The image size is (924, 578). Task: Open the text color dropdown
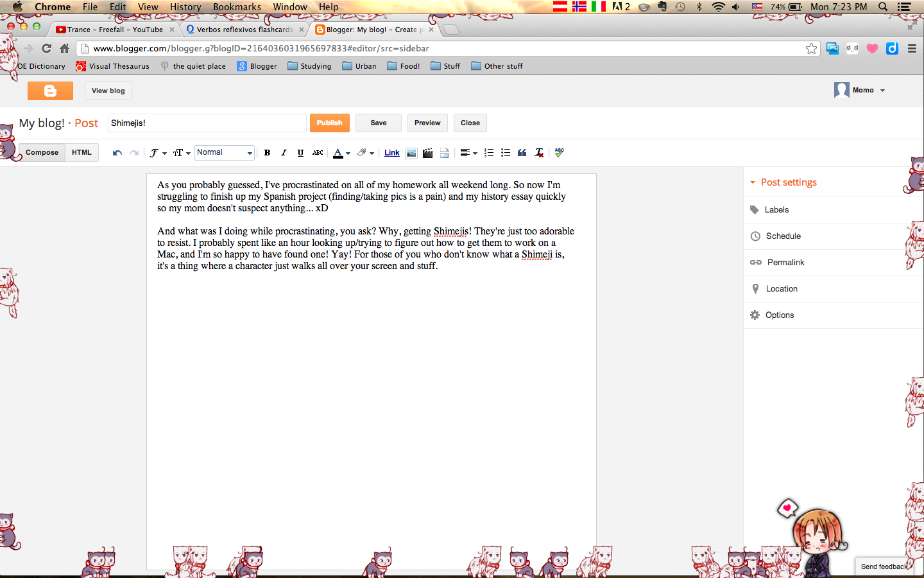click(x=341, y=153)
